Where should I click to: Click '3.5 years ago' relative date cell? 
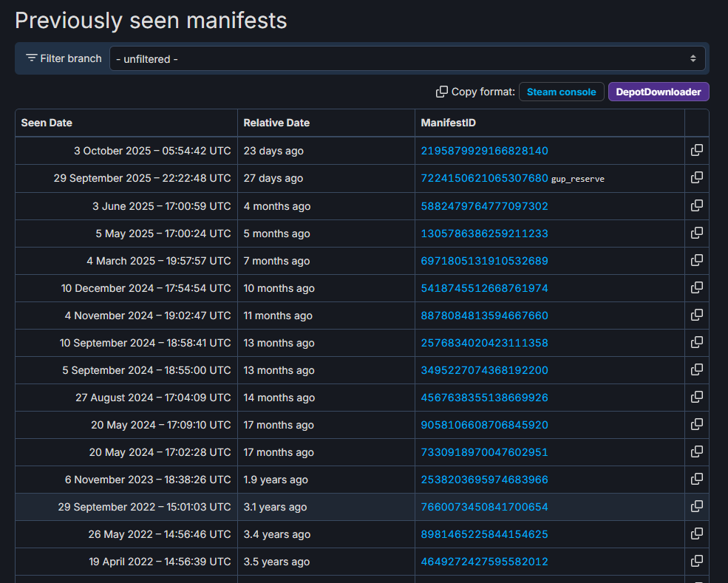tap(326, 562)
